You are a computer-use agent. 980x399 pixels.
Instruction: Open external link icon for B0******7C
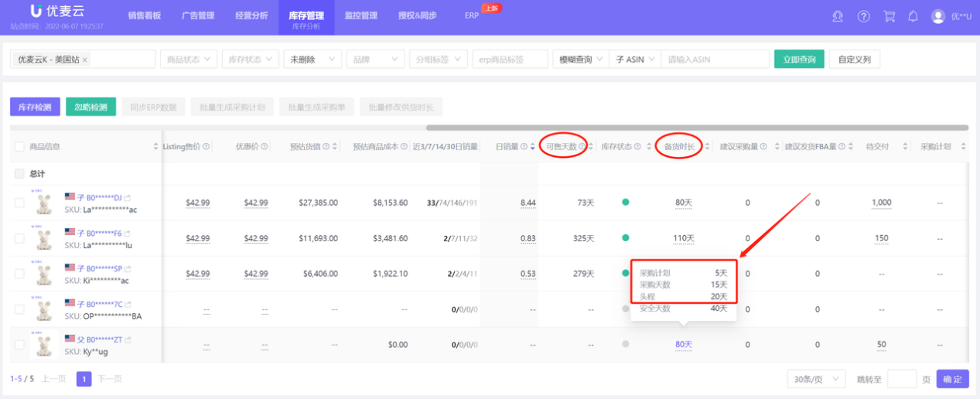point(127,304)
